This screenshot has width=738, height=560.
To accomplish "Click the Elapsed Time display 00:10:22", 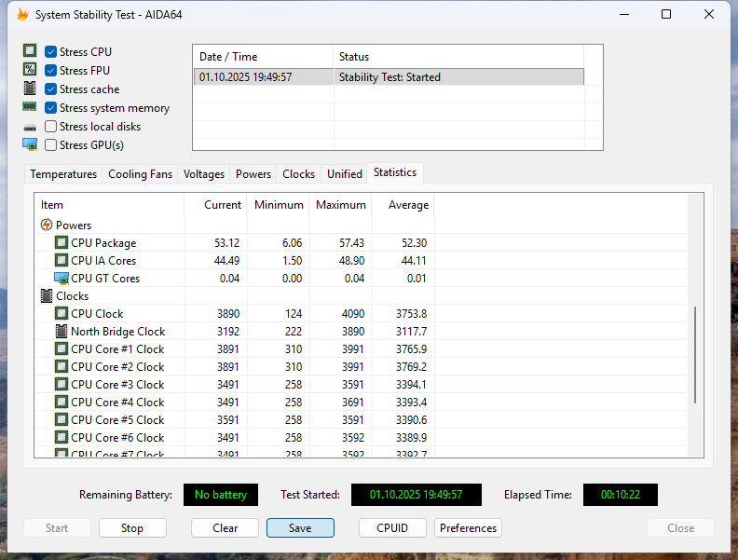I will [x=621, y=495].
